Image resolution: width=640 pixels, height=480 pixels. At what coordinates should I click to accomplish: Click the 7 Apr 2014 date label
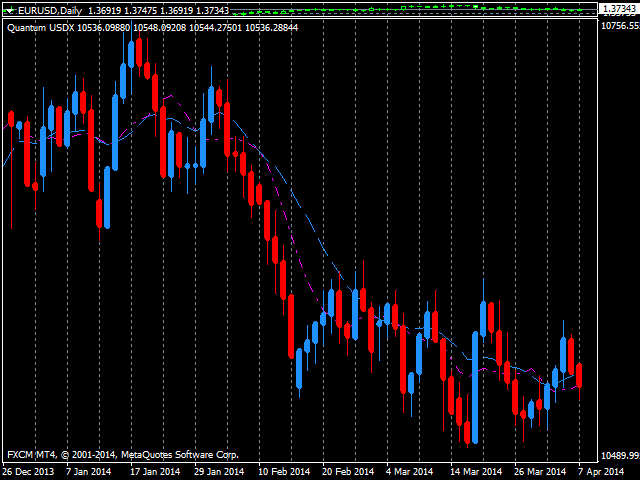(x=603, y=471)
